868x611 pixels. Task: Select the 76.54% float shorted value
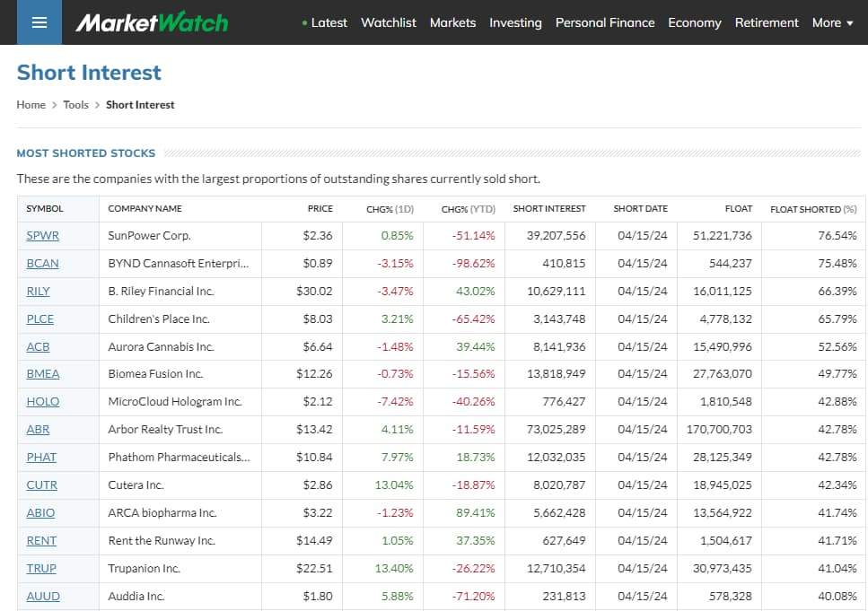click(x=837, y=235)
